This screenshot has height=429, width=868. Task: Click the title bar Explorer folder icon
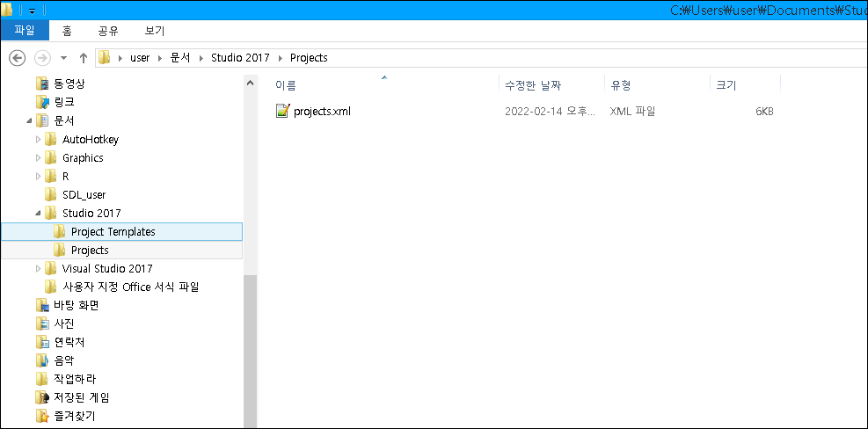tap(7, 10)
